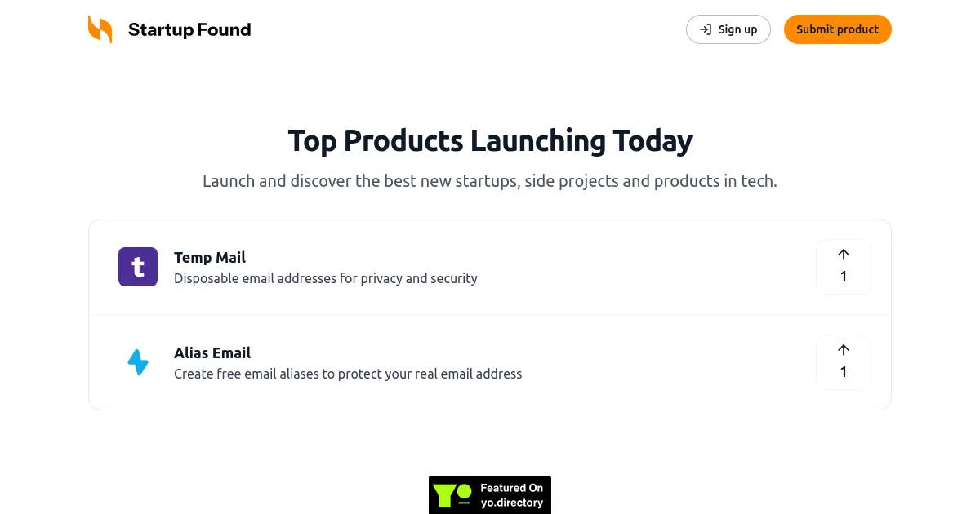Screen dimensions: 980x514
Task: Click Alias Email's vote count number
Action: 844,372
